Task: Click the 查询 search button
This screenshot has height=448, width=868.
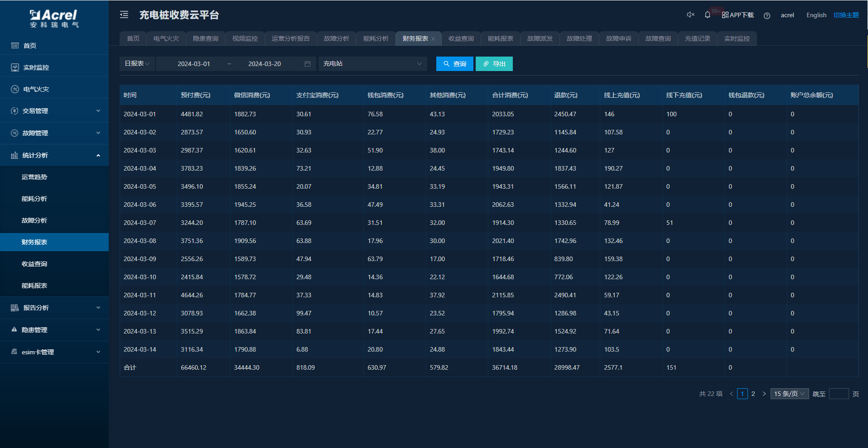Action: (454, 64)
